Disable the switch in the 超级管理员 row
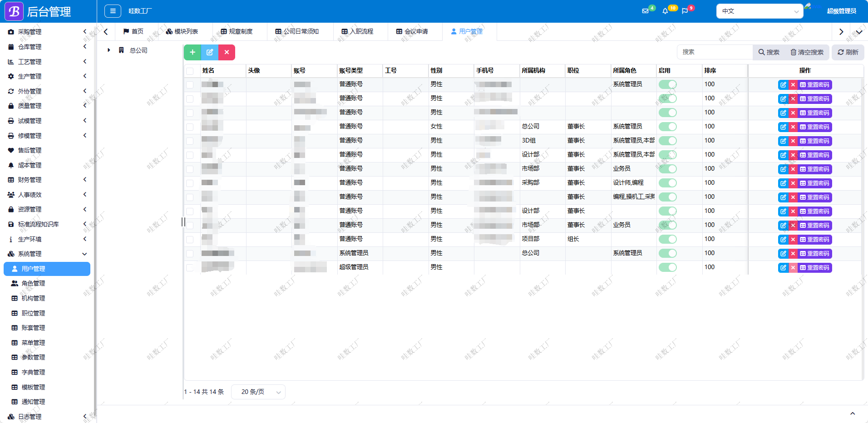The image size is (868, 423). (667, 267)
